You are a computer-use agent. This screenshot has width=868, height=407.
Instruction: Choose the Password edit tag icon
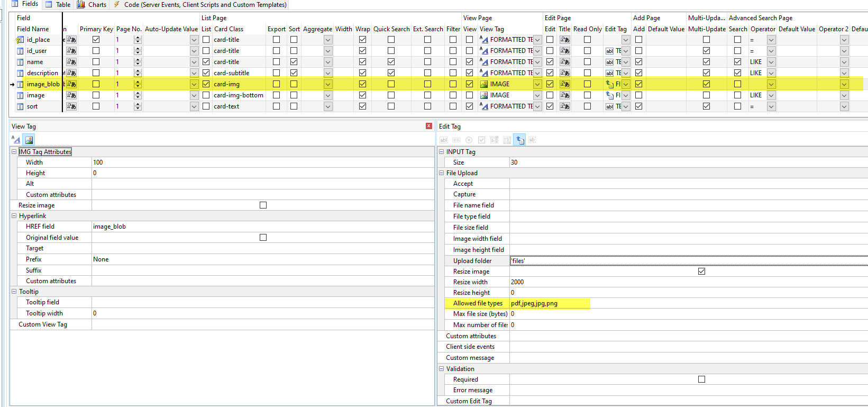456,140
